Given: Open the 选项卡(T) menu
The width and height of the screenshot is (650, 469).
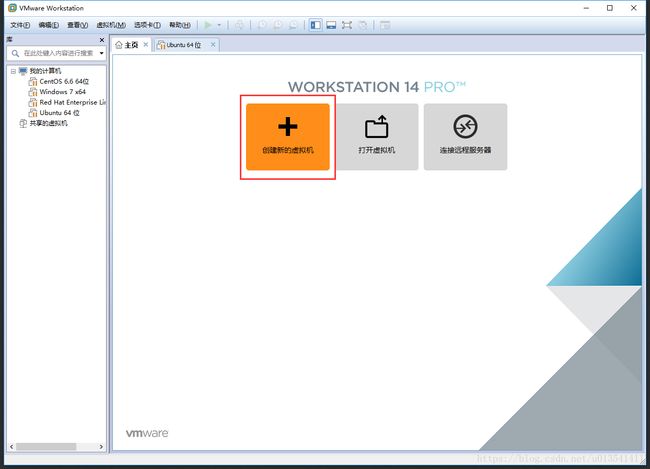Looking at the screenshot, I should click(x=147, y=25).
